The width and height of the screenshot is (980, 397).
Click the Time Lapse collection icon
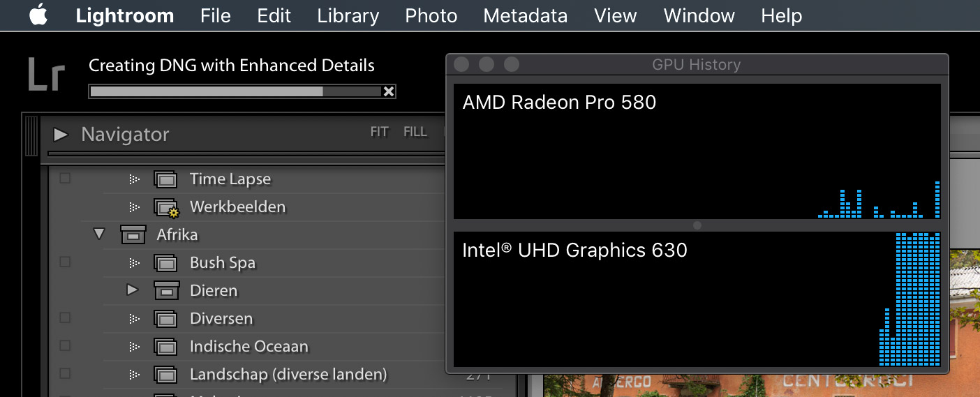pos(165,179)
